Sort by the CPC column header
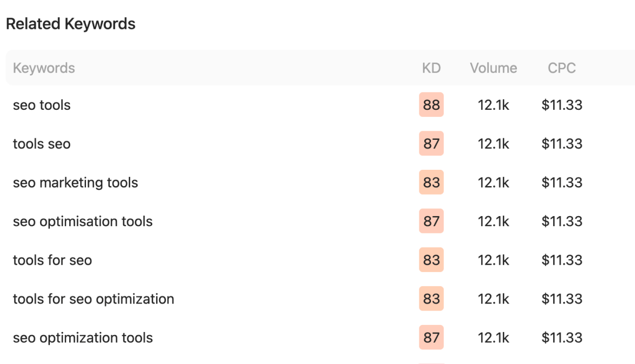The height and width of the screenshot is (364, 635). [561, 68]
